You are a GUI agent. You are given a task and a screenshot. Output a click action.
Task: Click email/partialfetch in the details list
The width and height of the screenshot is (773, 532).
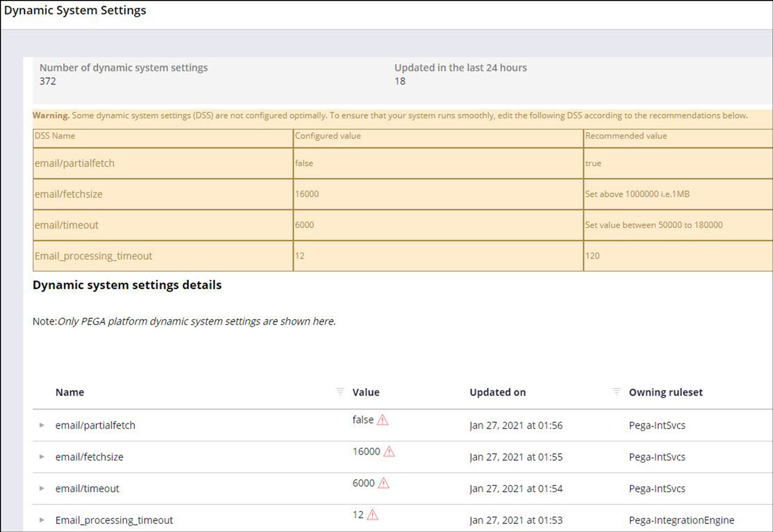(x=95, y=425)
